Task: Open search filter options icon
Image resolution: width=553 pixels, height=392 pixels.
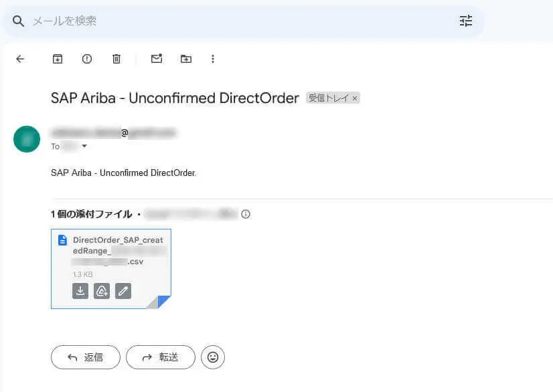Action: (x=465, y=21)
